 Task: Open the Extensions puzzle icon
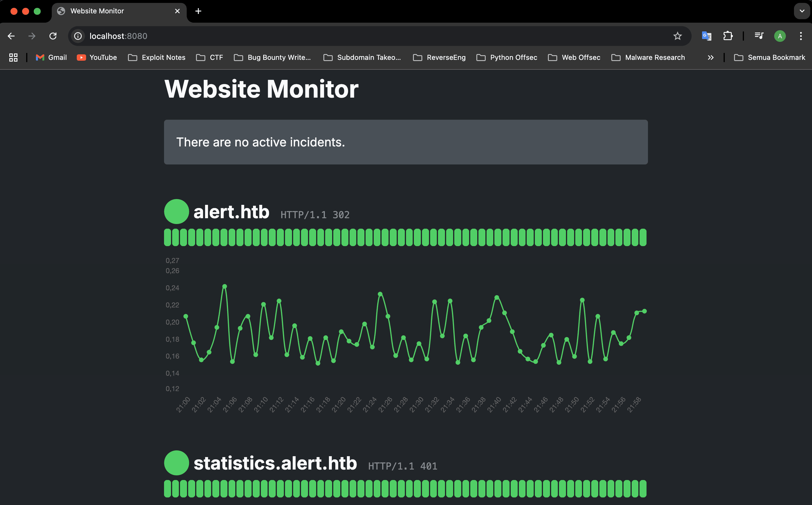pos(727,36)
